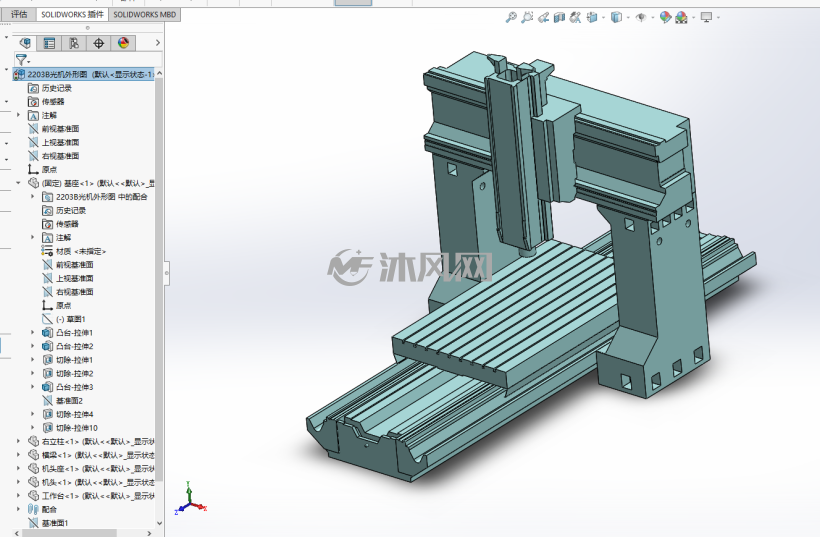
Task: Switch to the SOLIDWORKS MBD tab
Action: pyautogui.click(x=144, y=15)
